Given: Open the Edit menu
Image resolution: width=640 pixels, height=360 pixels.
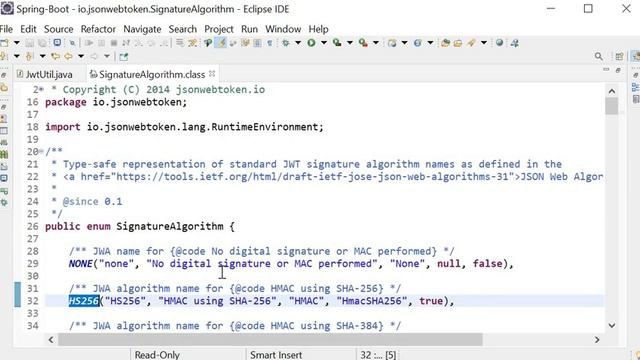Looking at the screenshot, I should click(x=28, y=29).
